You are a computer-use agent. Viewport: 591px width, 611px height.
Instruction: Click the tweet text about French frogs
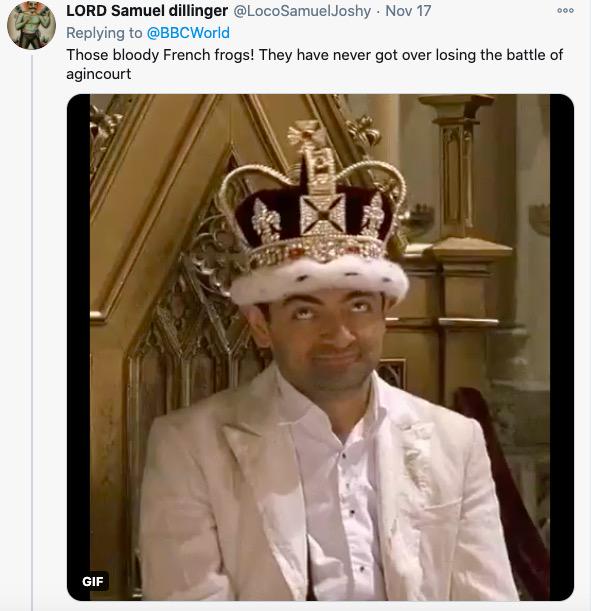(314, 64)
